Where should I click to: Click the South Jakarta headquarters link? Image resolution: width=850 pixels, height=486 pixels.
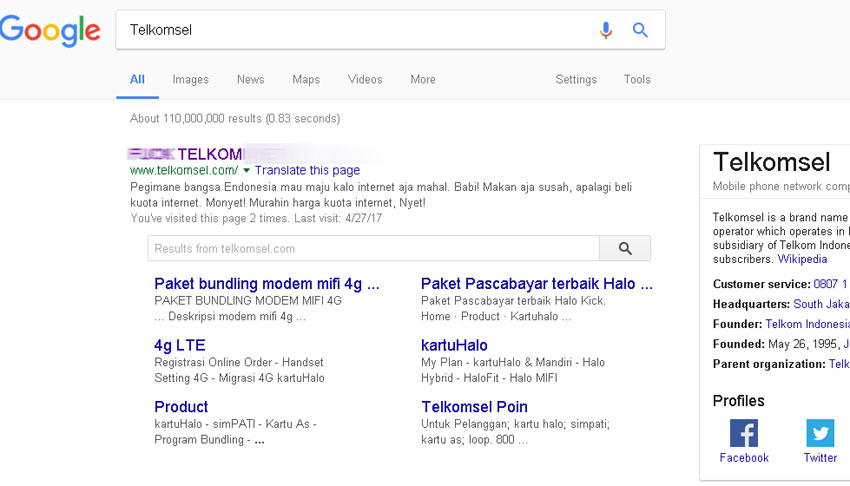tap(821, 304)
